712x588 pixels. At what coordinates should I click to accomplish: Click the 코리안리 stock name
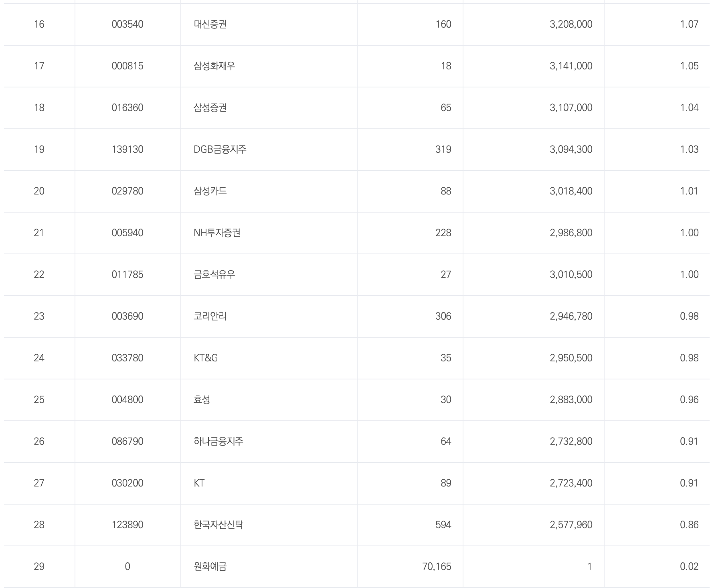point(210,316)
